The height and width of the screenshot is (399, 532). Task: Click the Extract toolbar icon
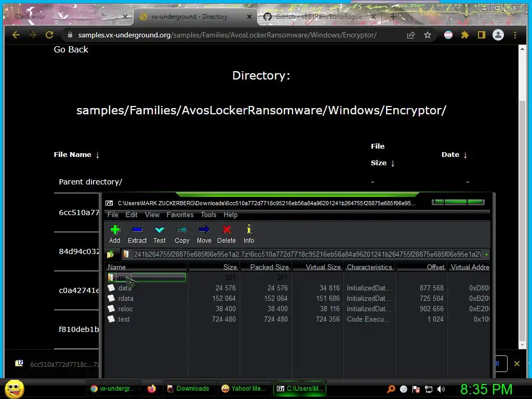(137, 234)
